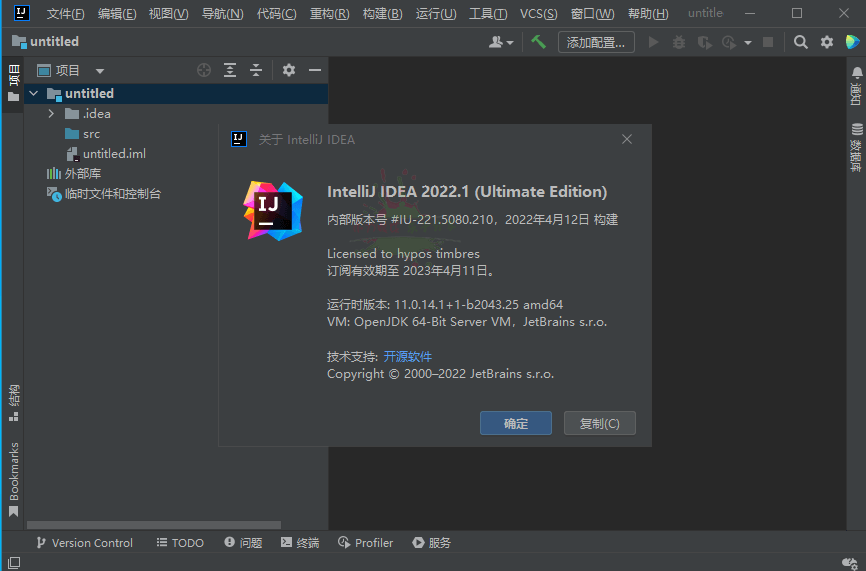Click the 确定 button in About dialog
This screenshot has height=571, width=866.
coord(515,423)
